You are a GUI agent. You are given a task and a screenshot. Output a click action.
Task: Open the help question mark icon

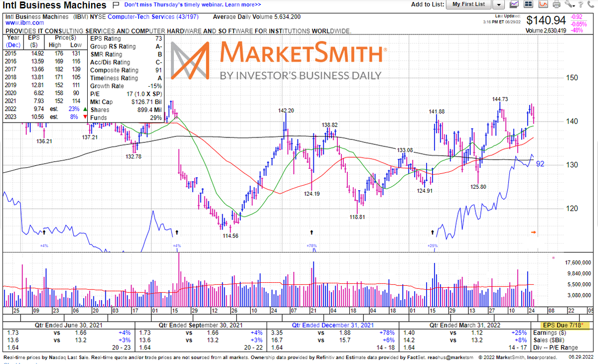pyautogui.click(x=580, y=4)
